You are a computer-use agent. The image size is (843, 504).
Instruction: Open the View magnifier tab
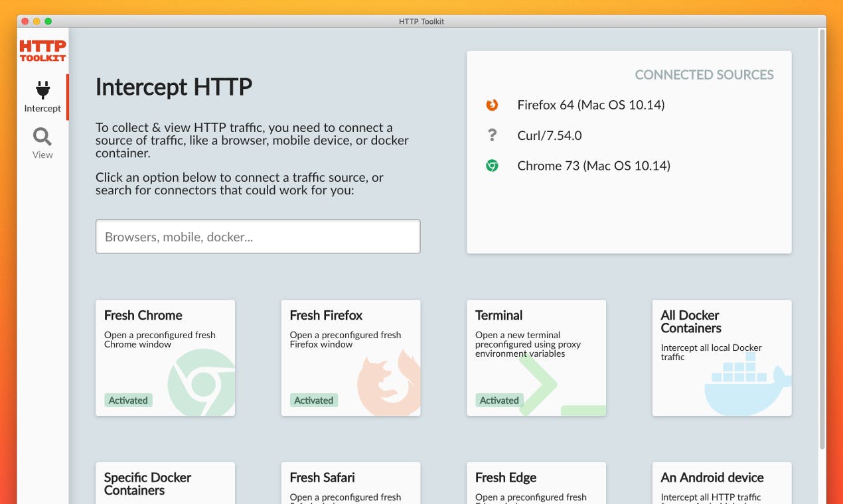(42, 143)
